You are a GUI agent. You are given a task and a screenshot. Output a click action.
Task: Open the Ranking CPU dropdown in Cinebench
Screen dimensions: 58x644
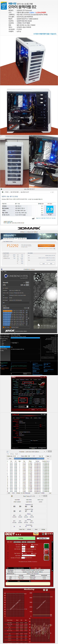click(x=6, y=308)
